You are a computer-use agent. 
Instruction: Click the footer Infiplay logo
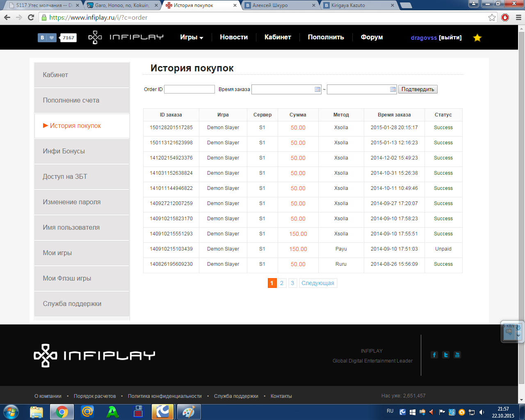pos(94,355)
